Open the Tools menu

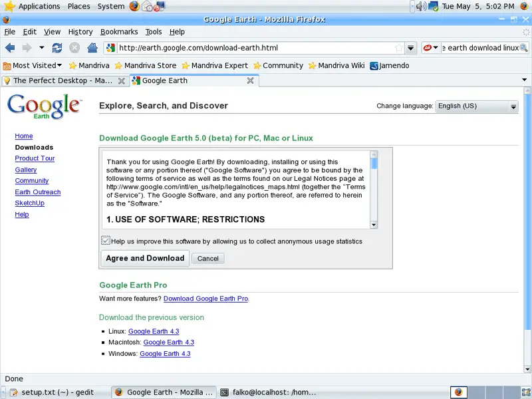(x=154, y=32)
